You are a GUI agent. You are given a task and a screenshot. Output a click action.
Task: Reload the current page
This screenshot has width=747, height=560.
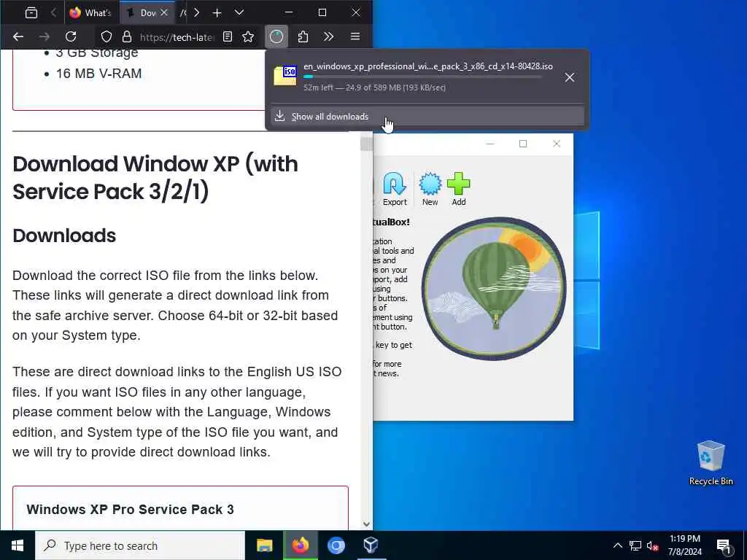(71, 36)
